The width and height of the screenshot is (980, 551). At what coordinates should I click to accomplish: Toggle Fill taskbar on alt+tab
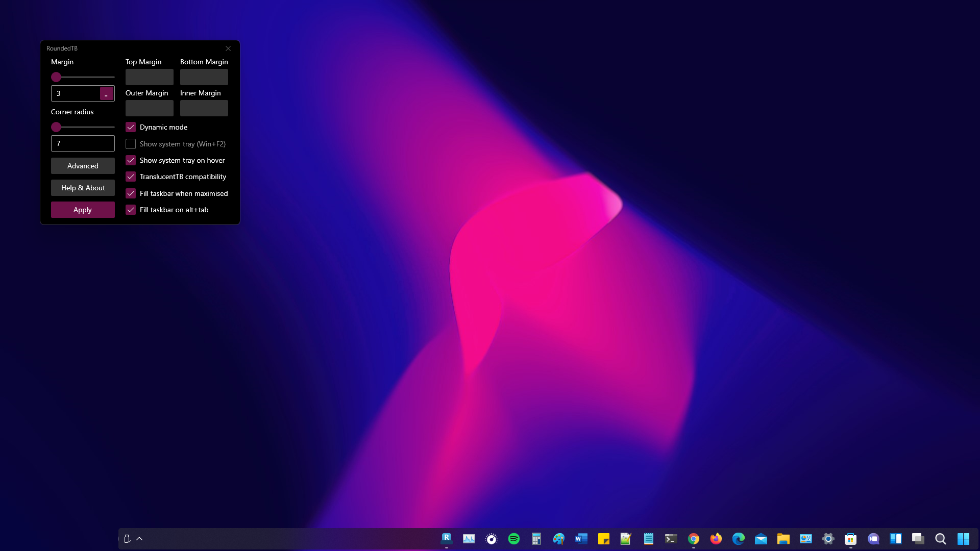point(131,210)
